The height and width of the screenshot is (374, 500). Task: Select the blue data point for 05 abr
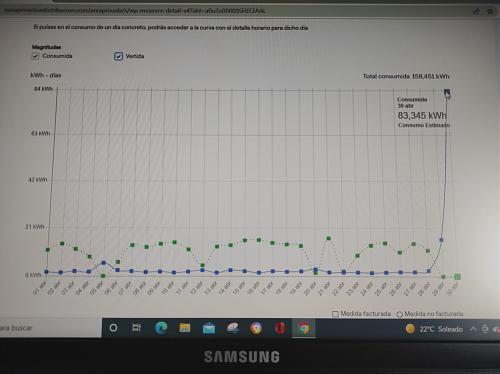(103, 263)
